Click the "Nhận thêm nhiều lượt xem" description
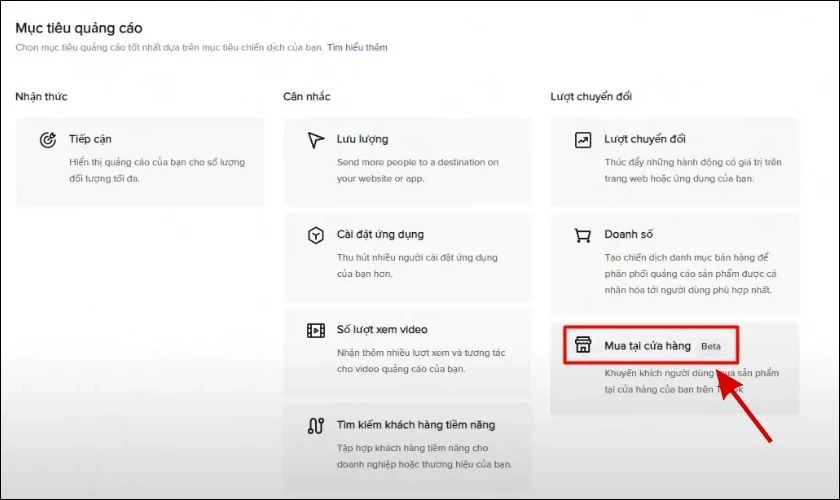 click(x=421, y=361)
